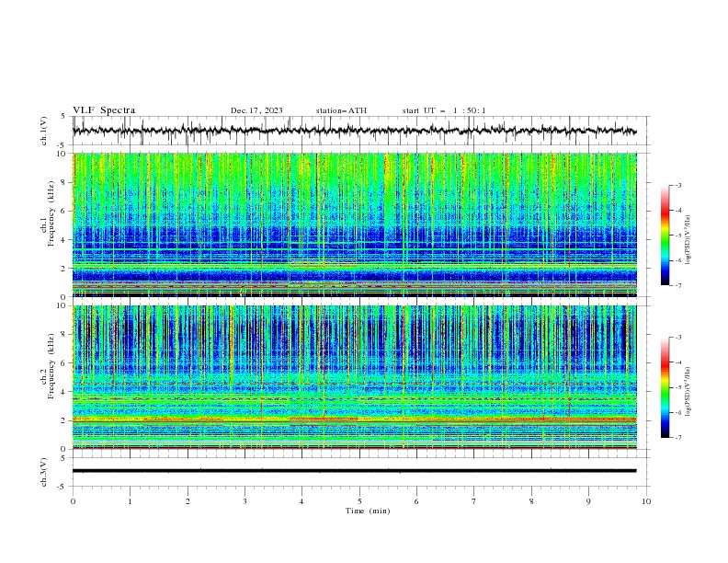728x563 pixels.
Task: Click the ch.2 color bar
Action: click(x=665, y=387)
